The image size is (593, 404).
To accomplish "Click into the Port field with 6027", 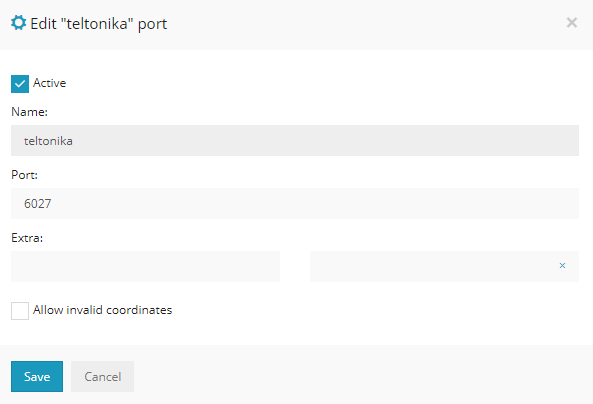I will click(295, 204).
